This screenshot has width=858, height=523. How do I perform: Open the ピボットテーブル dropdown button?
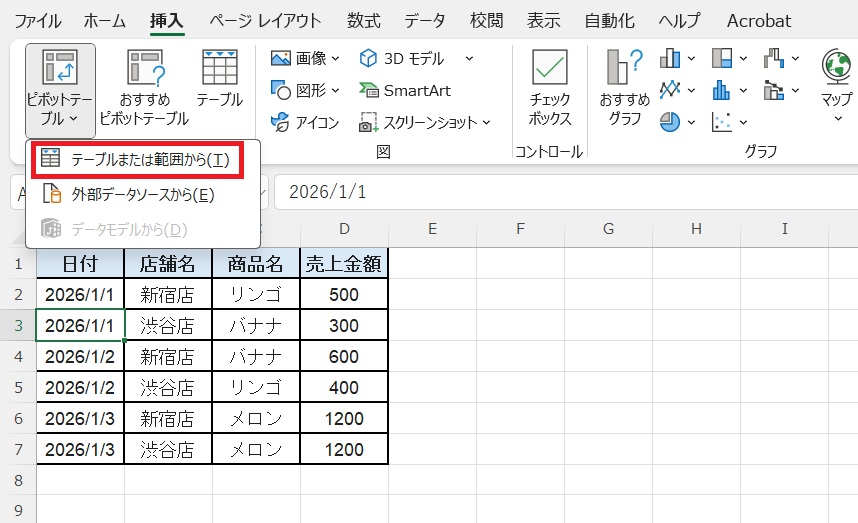60,90
